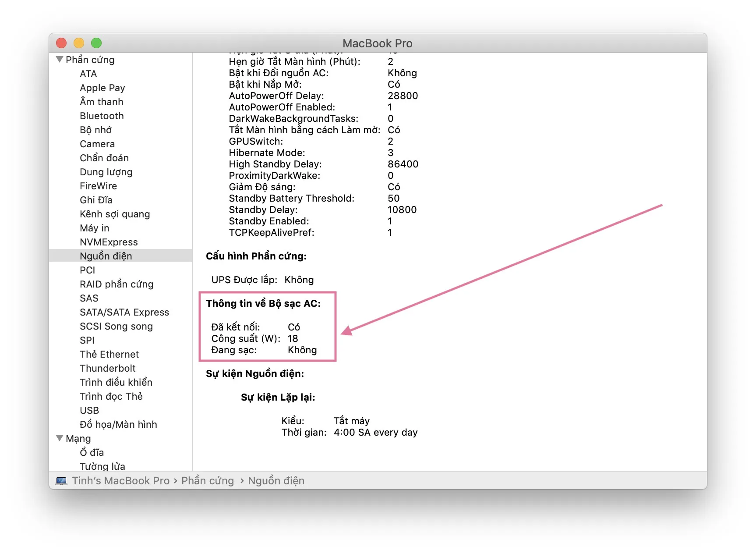
Task: Select Trình đọc Thẻ in the sidebar
Action: [x=111, y=396]
